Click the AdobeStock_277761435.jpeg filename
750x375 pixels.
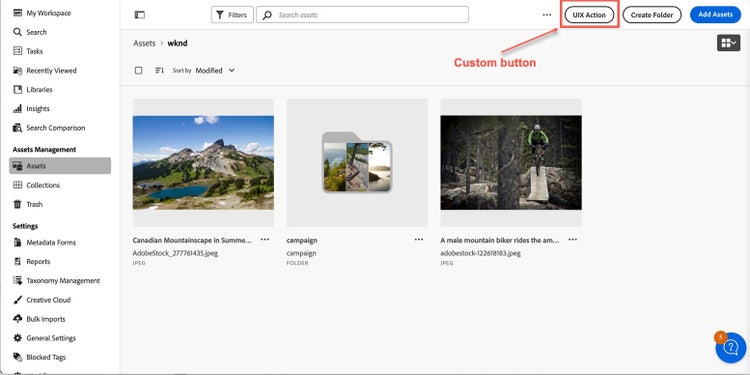[x=176, y=254]
